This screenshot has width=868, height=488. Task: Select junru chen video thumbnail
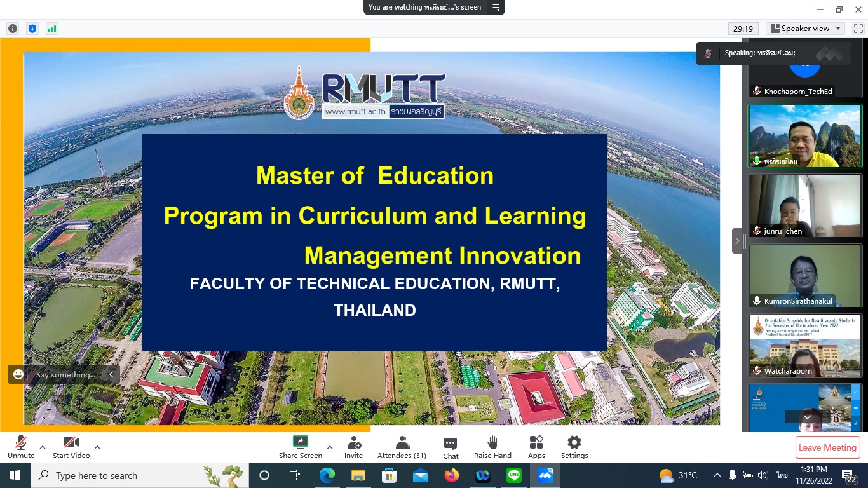point(805,206)
